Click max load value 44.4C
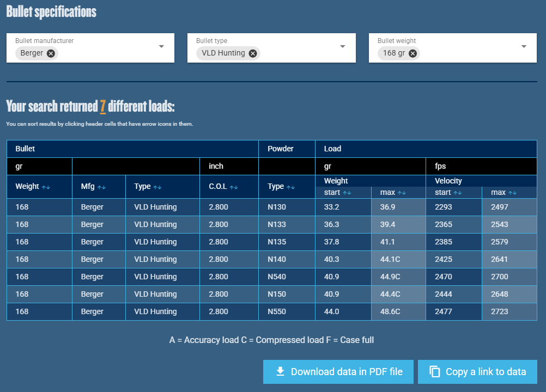Screen dimensions: 546x392 tap(390, 294)
